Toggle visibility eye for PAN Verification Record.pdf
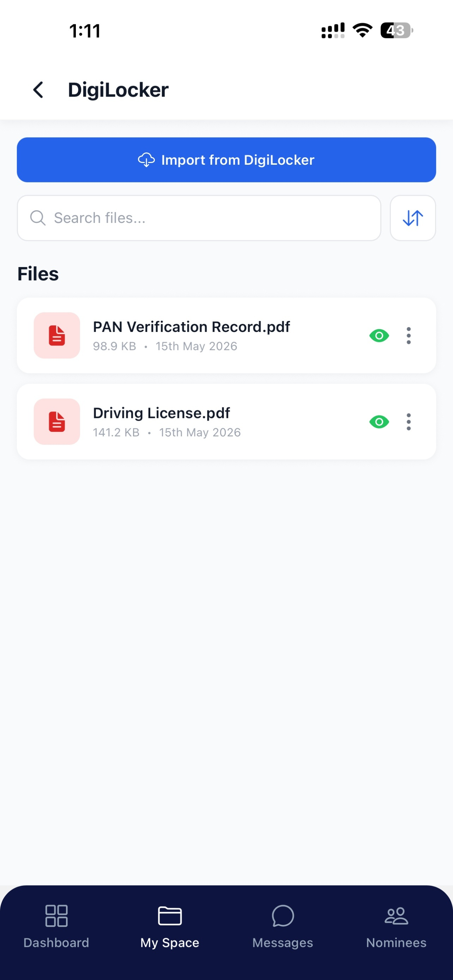453x980 pixels. coord(379,335)
